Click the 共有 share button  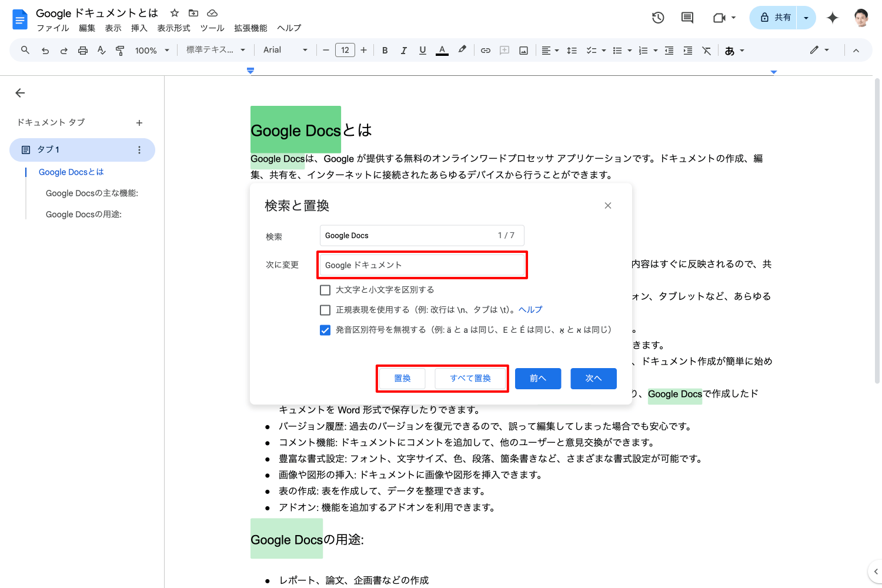[774, 18]
